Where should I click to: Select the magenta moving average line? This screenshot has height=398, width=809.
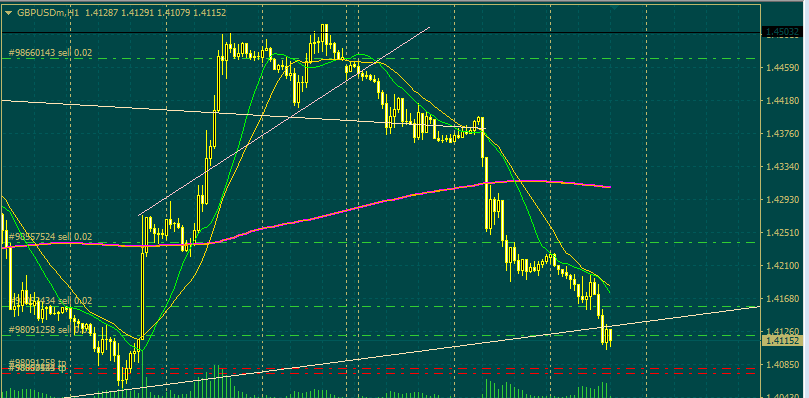point(361,207)
